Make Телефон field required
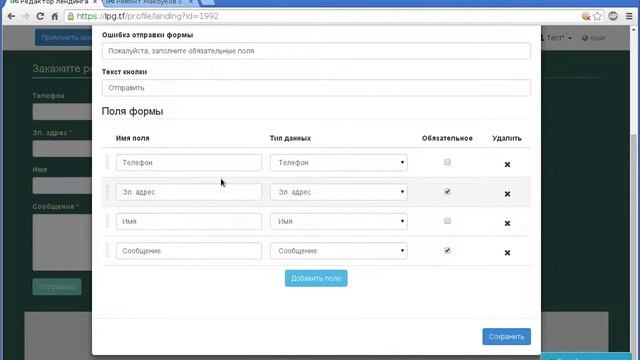640x360 pixels. (447, 162)
